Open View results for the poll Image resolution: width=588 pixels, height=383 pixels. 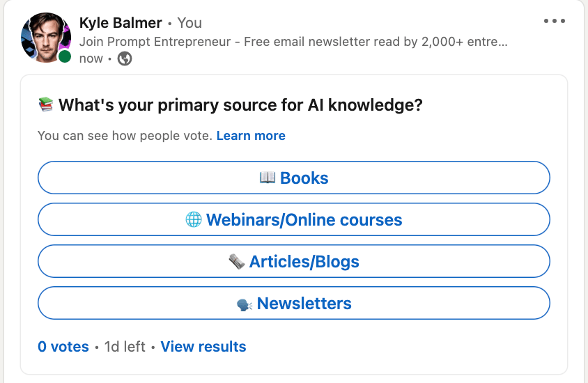203,347
